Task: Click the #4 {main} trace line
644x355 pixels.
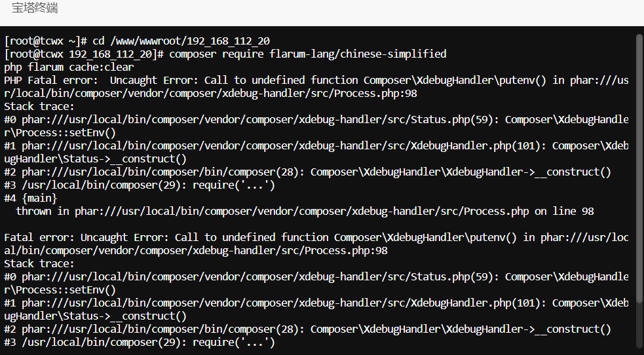Action: click(x=31, y=198)
